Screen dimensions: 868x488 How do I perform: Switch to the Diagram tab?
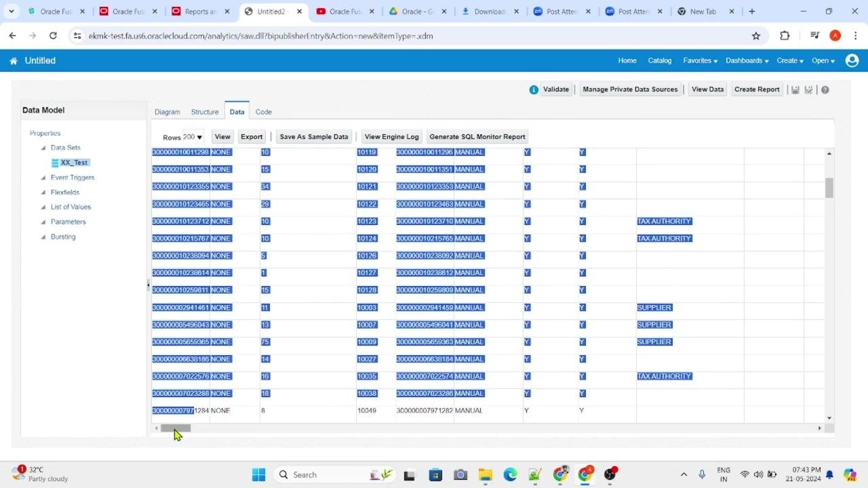[167, 112]
